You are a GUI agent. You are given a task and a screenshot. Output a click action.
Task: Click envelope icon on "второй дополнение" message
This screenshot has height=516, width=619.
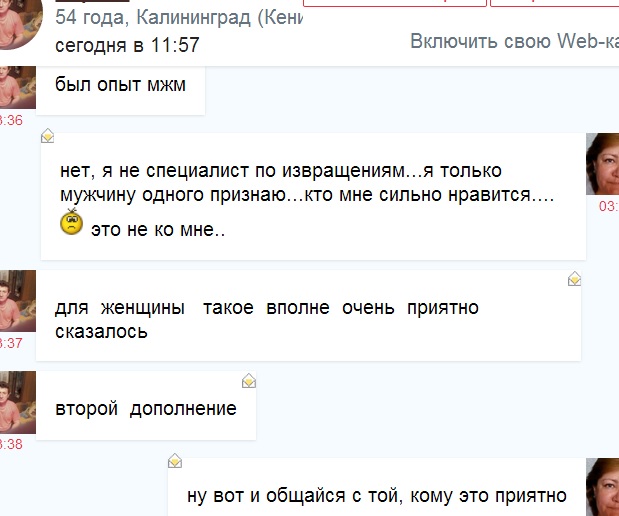pos(249,381)
